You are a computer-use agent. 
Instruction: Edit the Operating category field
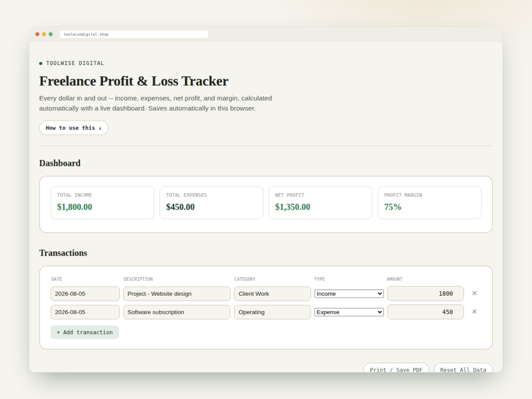point(272,312)
